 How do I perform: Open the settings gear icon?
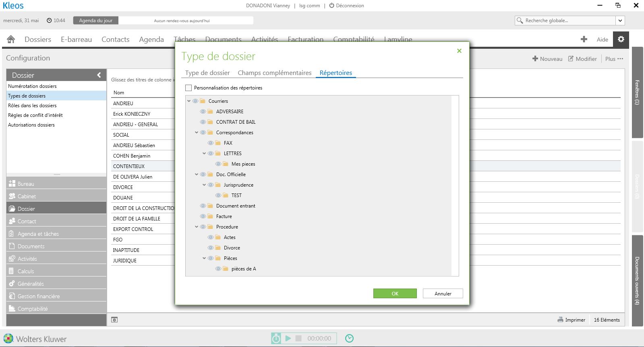(x=621, y=39)
